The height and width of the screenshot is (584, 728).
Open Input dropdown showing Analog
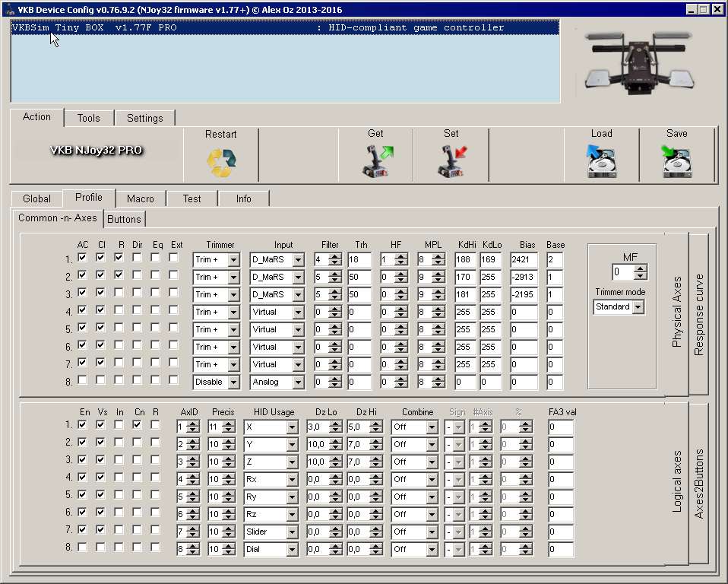click(x=298, y=382)
